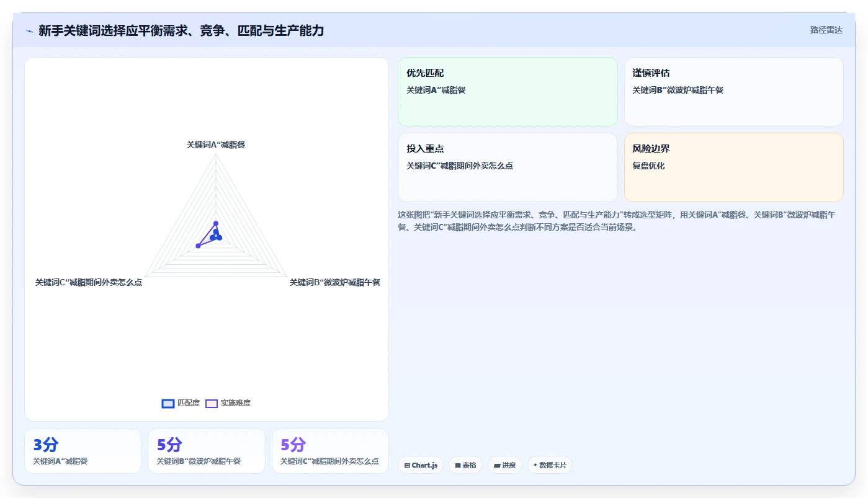Click the lightning icon beside the title
Image resolution: width=868 pixels, height=498 pixels.
(29, 31)
